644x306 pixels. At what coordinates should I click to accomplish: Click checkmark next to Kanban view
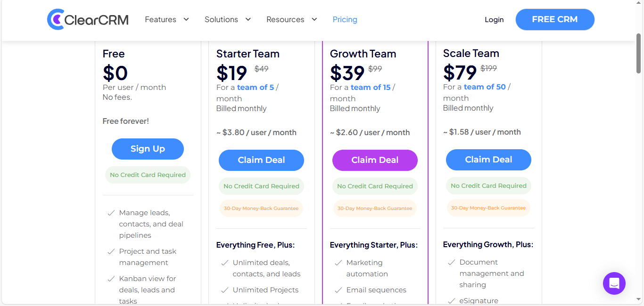(111, 279)
